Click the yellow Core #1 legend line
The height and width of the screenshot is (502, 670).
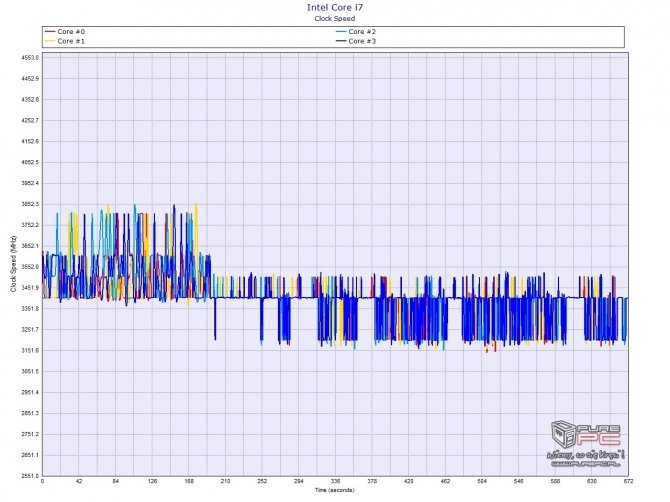[50, 41]
